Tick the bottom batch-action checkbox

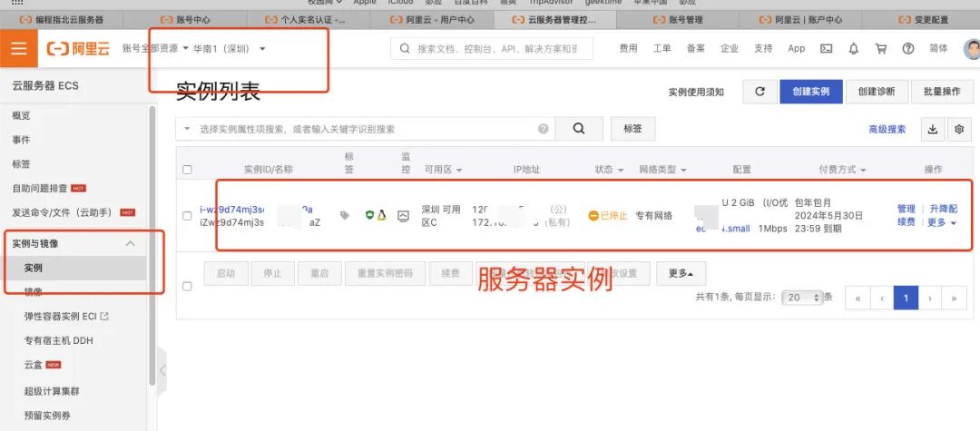[187, 286]
